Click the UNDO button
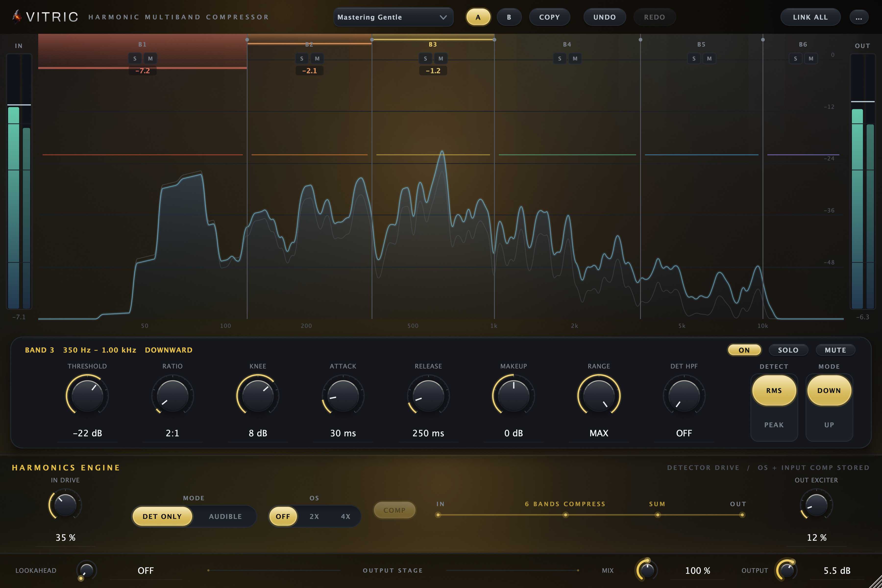The image size is (882, 588). click(x=604, y=17)
